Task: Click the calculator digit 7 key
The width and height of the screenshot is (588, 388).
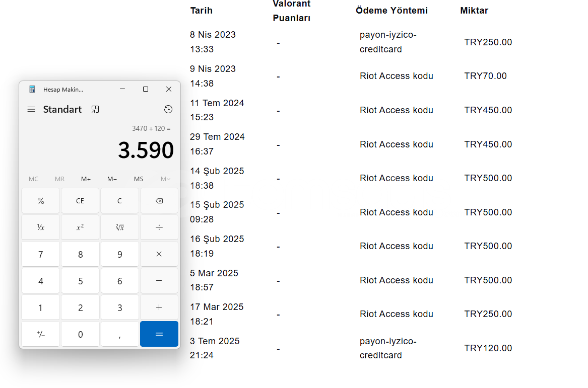Action: 40,254
